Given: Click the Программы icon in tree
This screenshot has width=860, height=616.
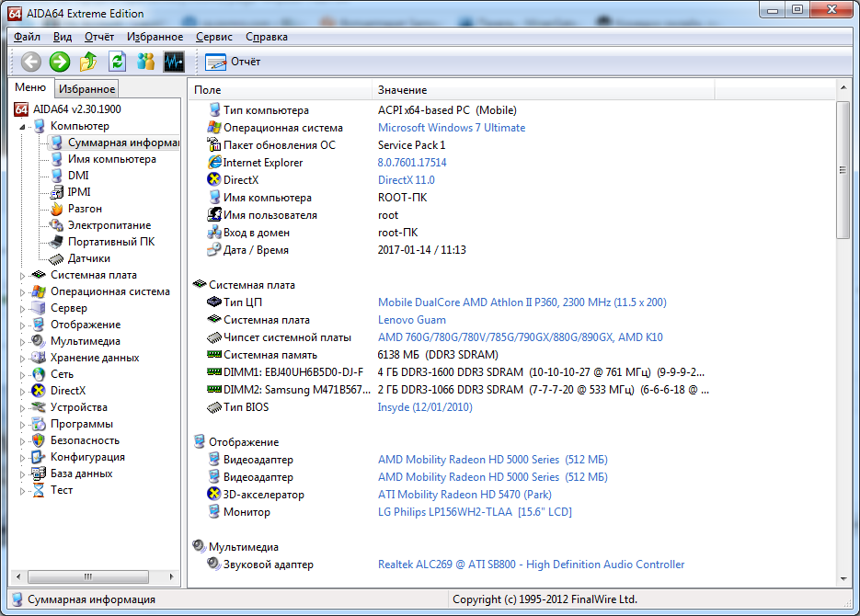Looking at the screenshot, I should (39, 424).
